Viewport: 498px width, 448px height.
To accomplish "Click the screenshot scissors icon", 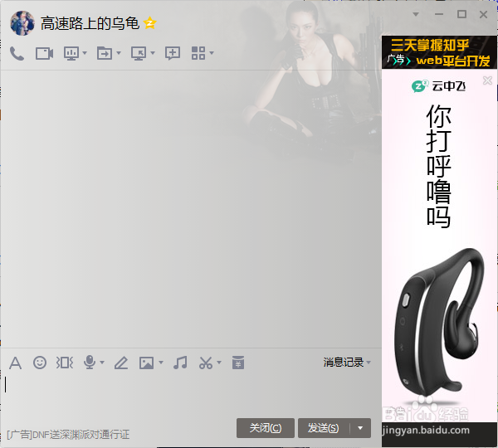I will [206, 363].
